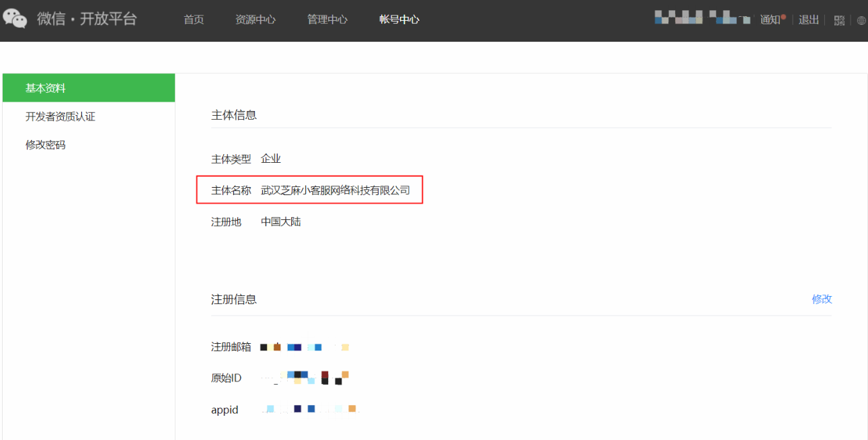Open the 首页 navigation tab
This screenshot has height=440, width=868.
click(194, 20)
